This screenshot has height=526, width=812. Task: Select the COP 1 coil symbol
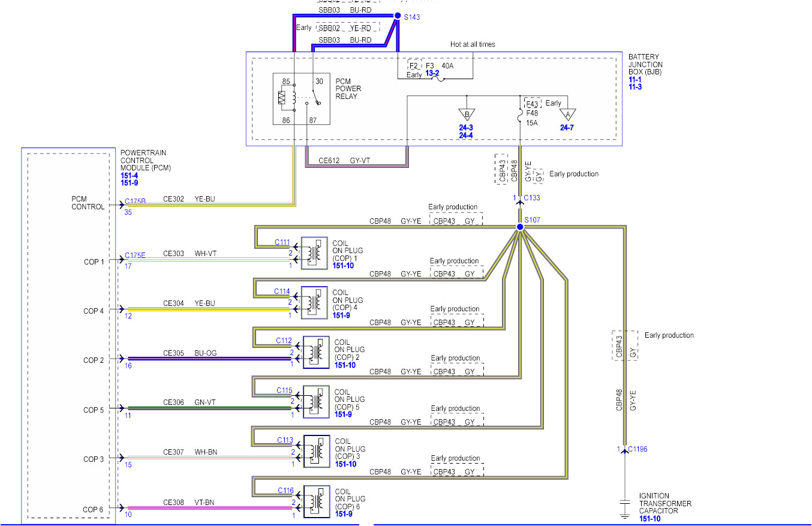click(313, 254)
